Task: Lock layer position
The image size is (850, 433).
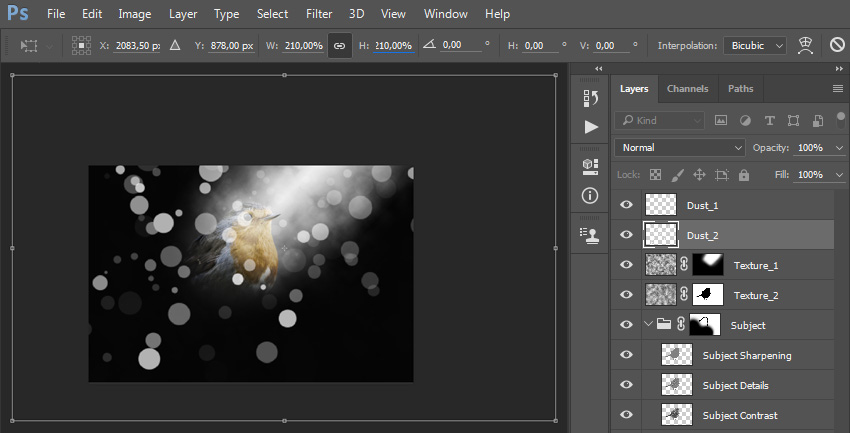Action: 699,175
